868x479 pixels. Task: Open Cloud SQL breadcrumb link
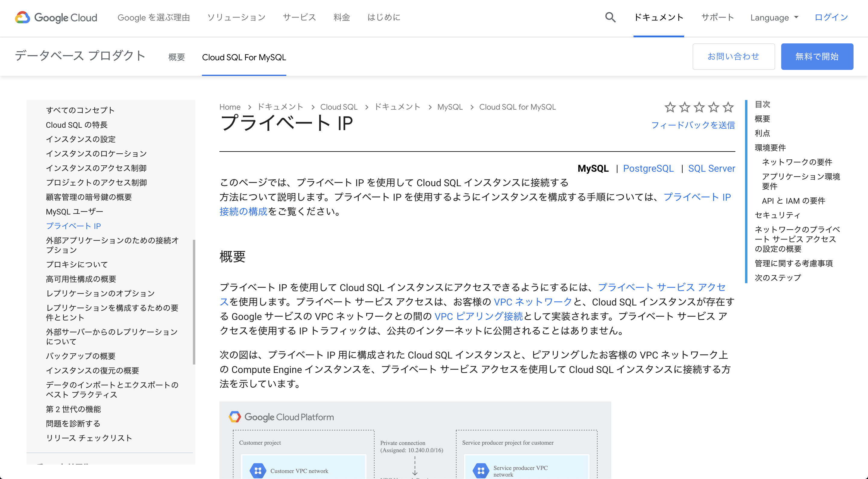[x=339, y=107]
